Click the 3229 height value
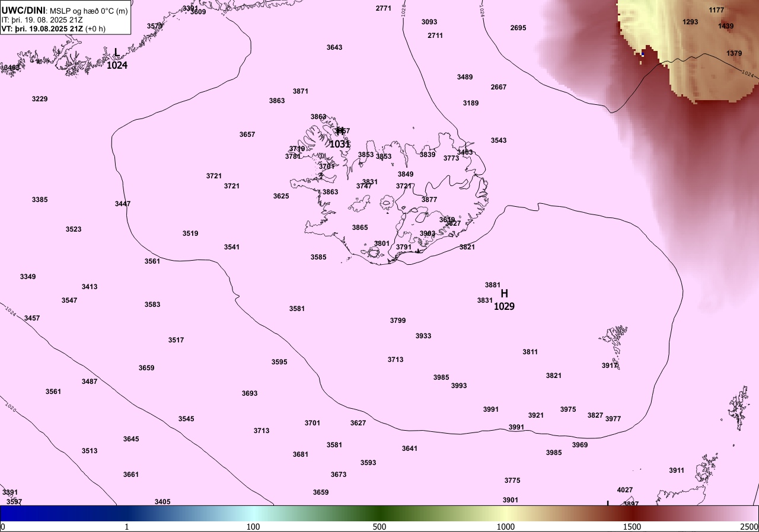This screenshot has width=759, height=532. (x=40, y=99)
